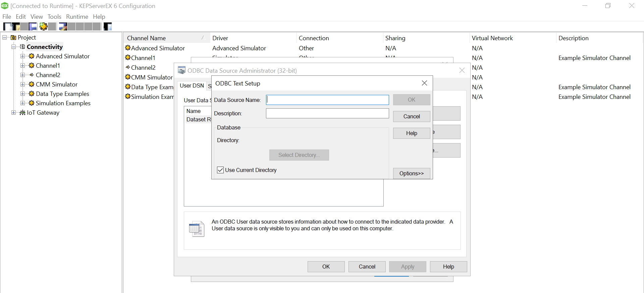Click the Options>> button
The image size is (644, 293).
pyautogui.click(x=411, y=173)
